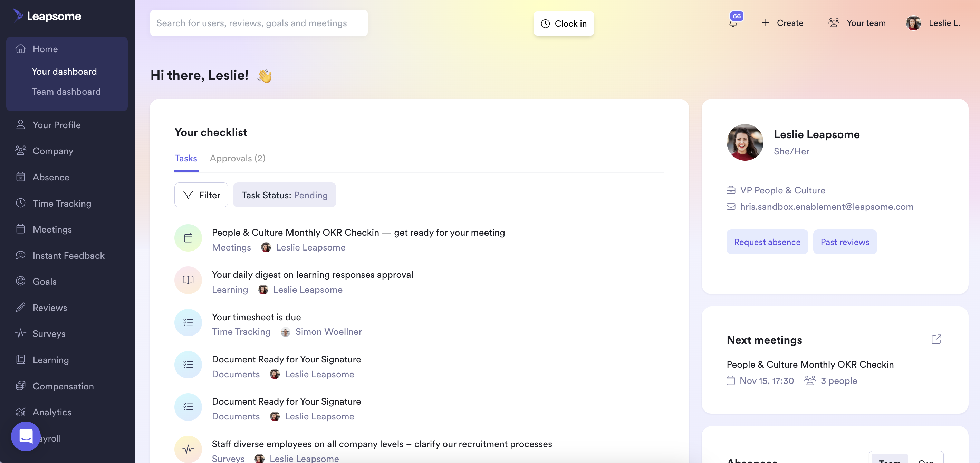
Task: Open the notifications bell with 66 badge
Action: tap(733, 23)
